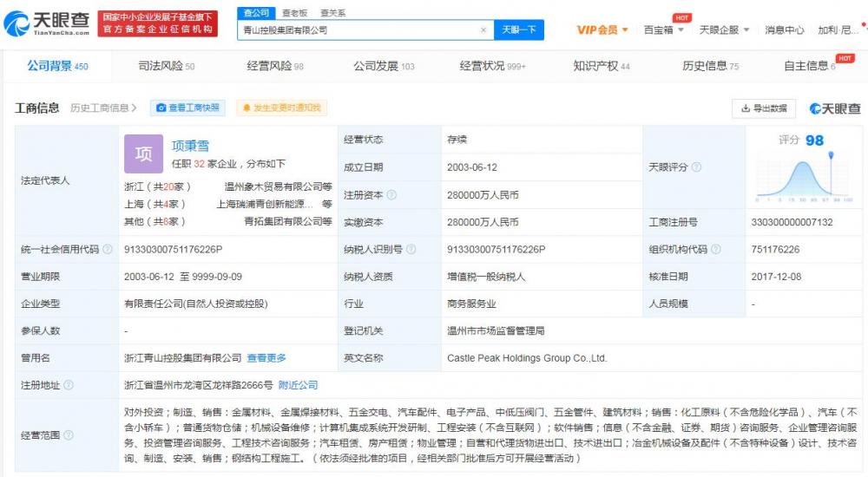This screenshot has width=868, height=477.
Task: Switch to the 自主信息 tab
Action: tap(809, 67)
